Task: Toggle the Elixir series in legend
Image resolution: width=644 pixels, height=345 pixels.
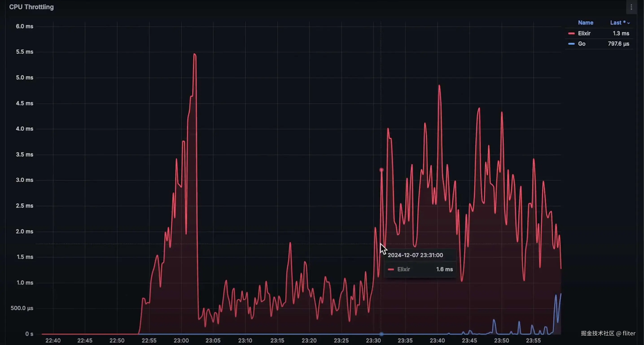Action: 584,33
